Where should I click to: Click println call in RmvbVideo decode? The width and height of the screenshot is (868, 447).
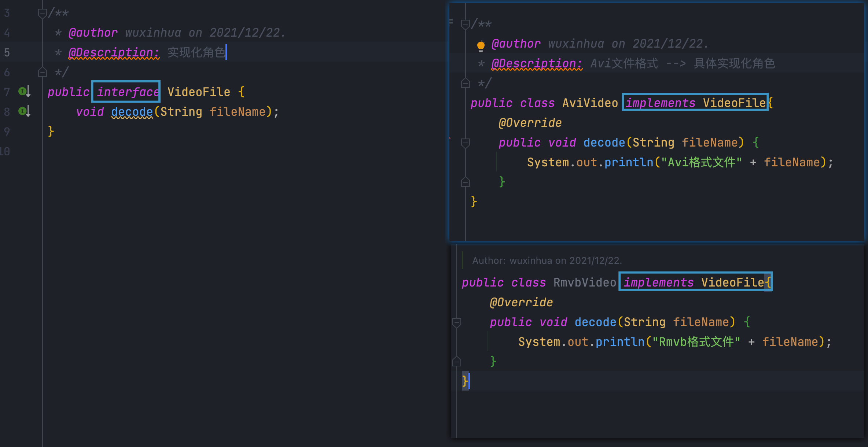pos(619,342)
